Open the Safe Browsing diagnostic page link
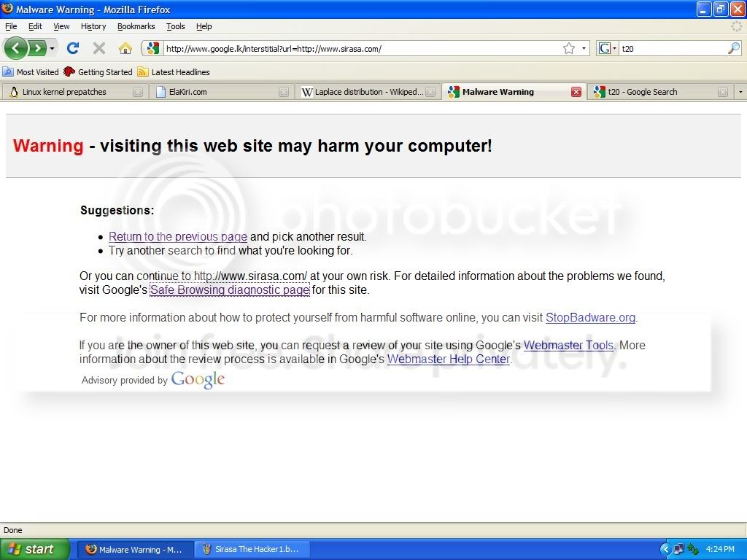The image size is (747, 560). (230, 289)
